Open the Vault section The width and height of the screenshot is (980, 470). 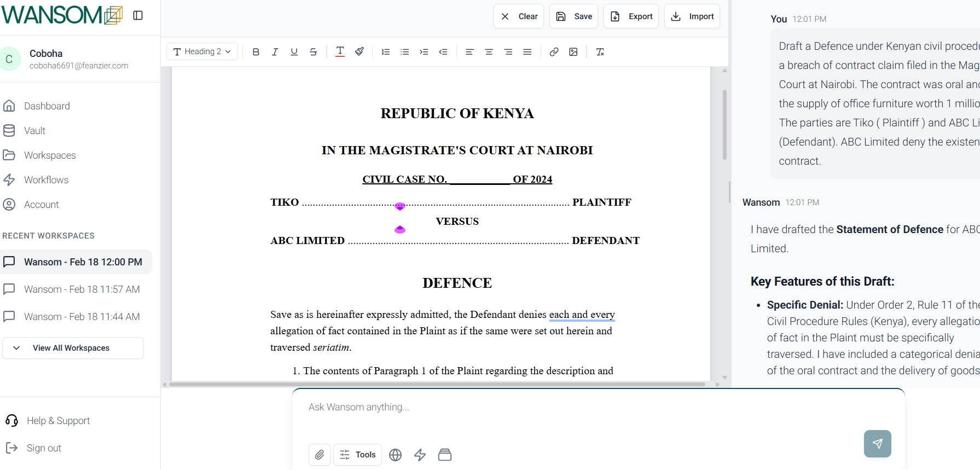(x=34, y=131)
